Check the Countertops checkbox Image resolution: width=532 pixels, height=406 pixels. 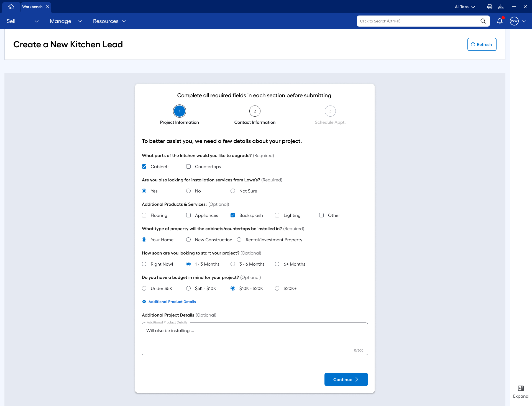pyautogui.click(x=188, y=167)
